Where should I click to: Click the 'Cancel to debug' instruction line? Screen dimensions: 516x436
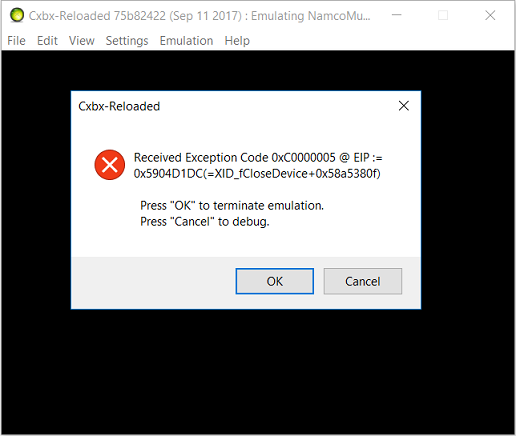pyautogui.click(x=205, y=222)
